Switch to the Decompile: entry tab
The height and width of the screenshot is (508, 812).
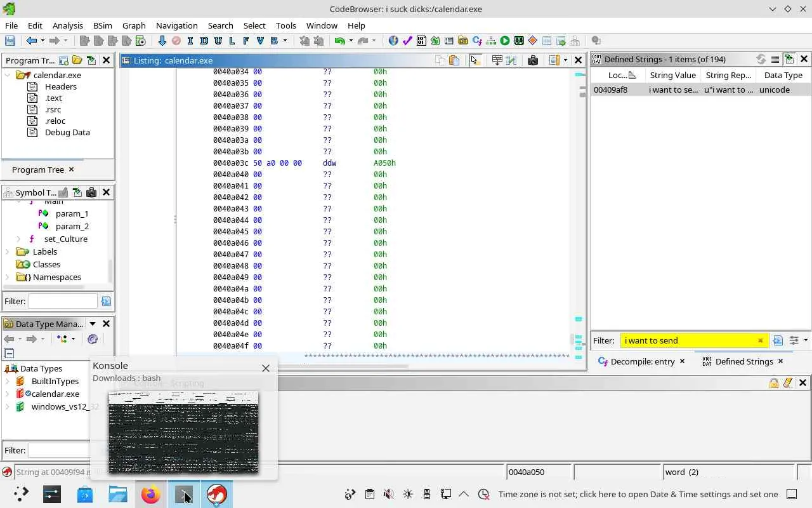[642, 361]
